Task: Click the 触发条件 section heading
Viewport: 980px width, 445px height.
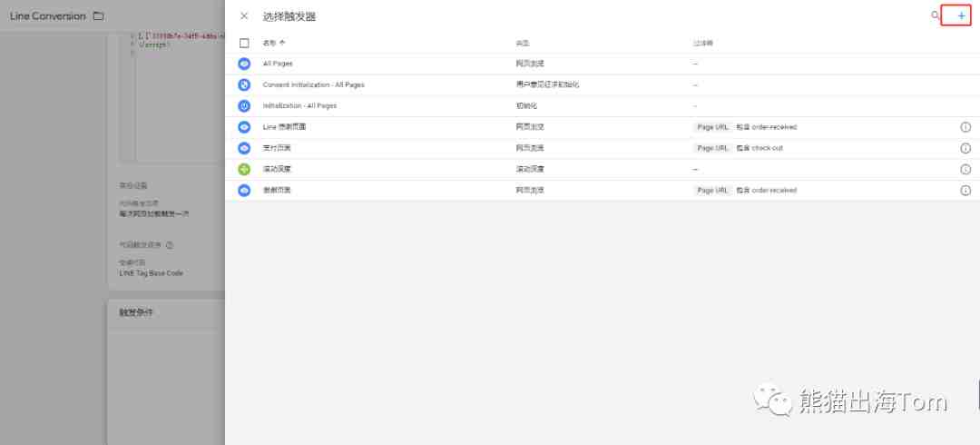Action: tap(135, 312)
